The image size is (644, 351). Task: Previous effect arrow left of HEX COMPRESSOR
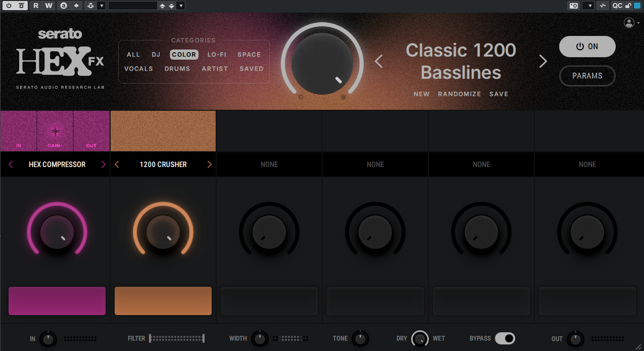tap(11, 164)
